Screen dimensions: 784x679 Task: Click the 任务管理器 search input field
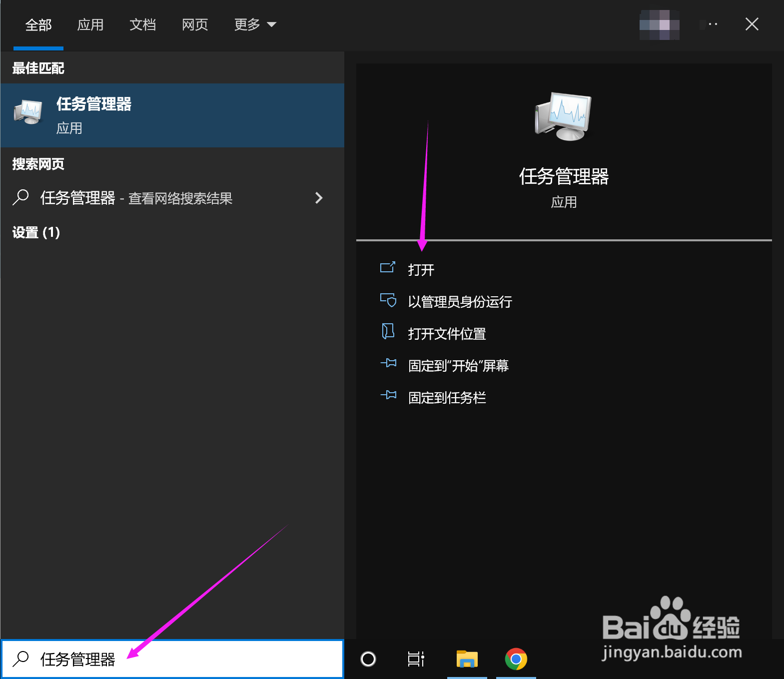(172, 659)
